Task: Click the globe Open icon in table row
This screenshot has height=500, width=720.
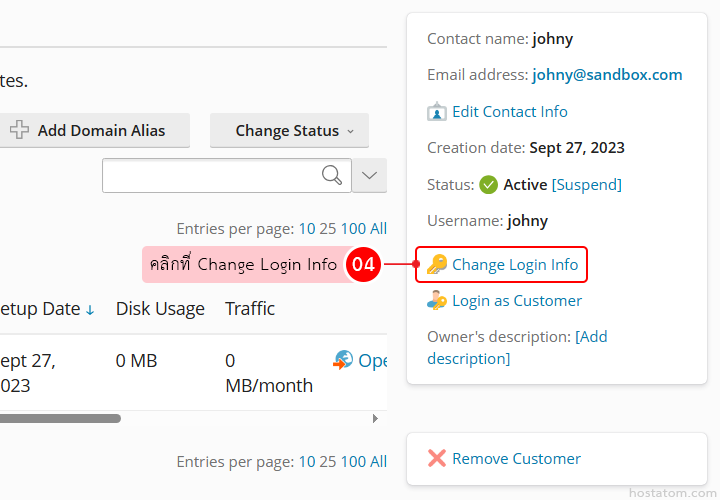Action: (x=343, y=360)
